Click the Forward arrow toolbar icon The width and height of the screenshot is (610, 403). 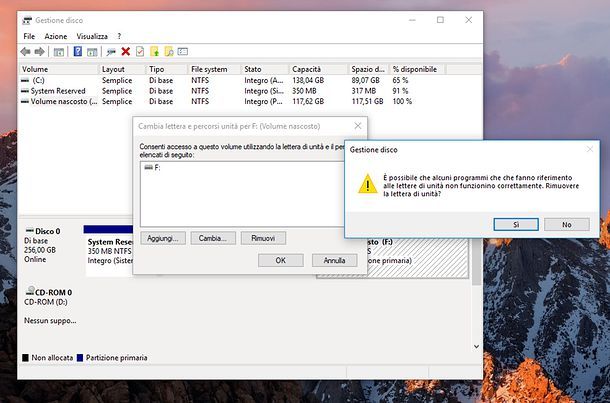coord(39,51)
